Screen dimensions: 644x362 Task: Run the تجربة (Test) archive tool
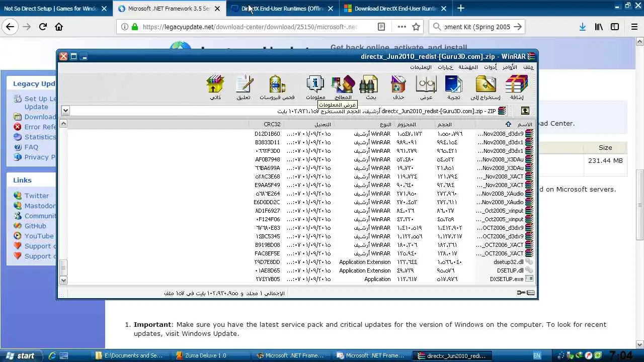tap(453, 87)
